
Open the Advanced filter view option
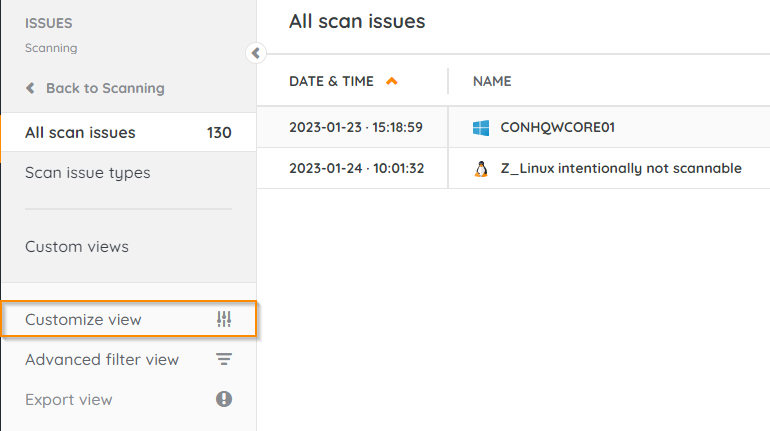tap(101, 360)
